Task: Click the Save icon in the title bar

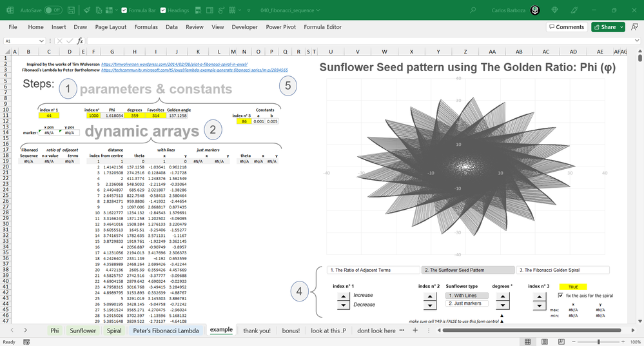Action: (x=71, y=10)
